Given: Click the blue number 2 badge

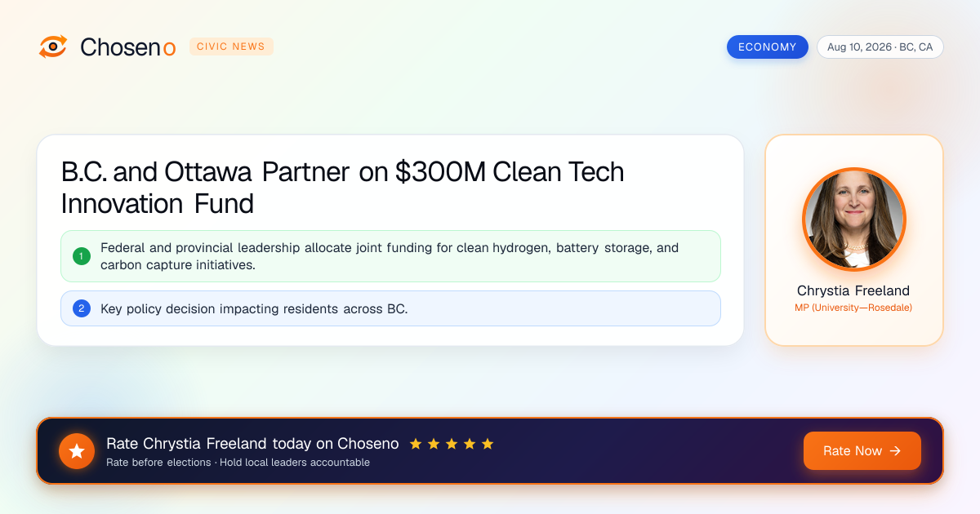Looking at the screenshot, I should click(82, 308).
